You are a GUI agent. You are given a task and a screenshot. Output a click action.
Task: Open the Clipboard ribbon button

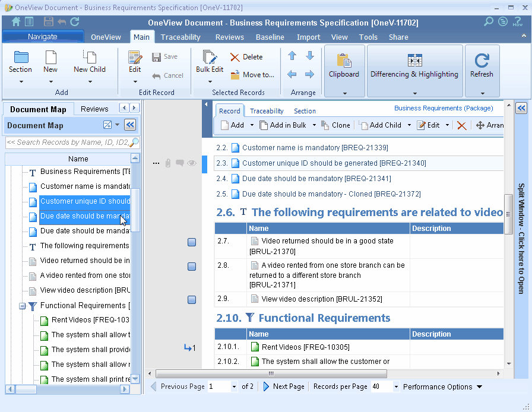[344, 71]
